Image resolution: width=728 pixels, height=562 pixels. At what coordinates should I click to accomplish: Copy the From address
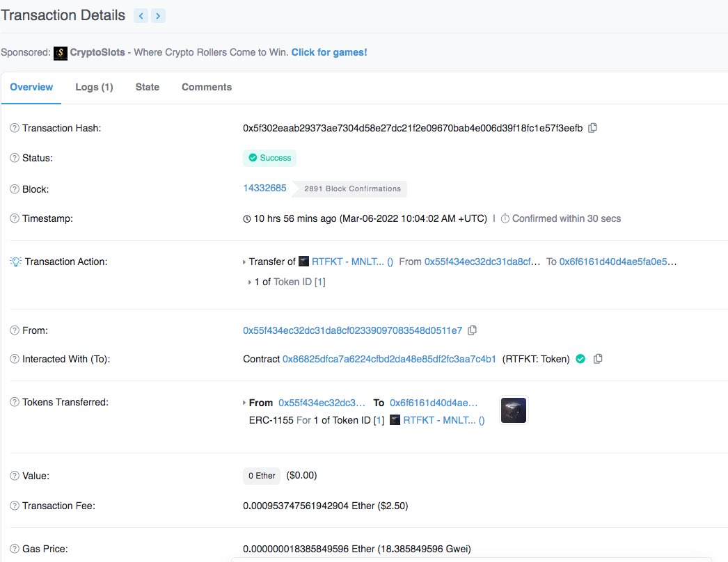pyautogui.click(x=472, y=330)
